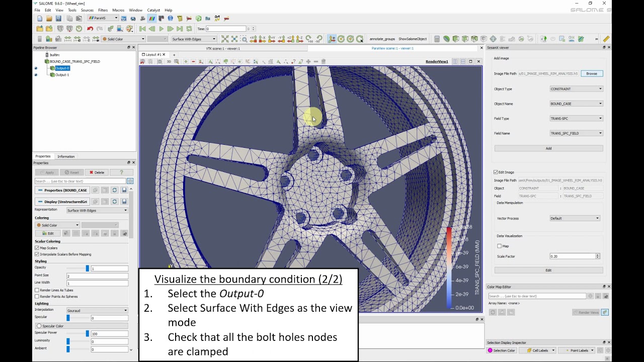
Task: Rotate view 90 degrees clockwise icon
Action: pyautogui.click(x=309, y=39)
